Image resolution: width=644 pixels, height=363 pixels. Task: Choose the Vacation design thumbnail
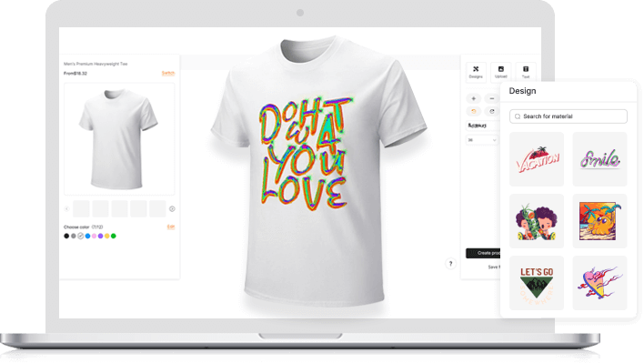tap(537, 159)
